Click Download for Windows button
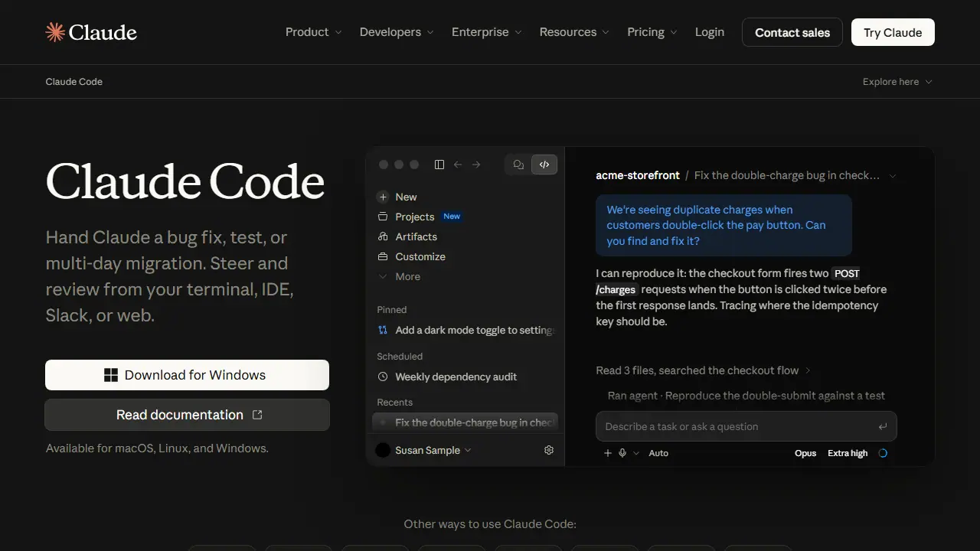The image size is (980, 551). coord(187,375)
